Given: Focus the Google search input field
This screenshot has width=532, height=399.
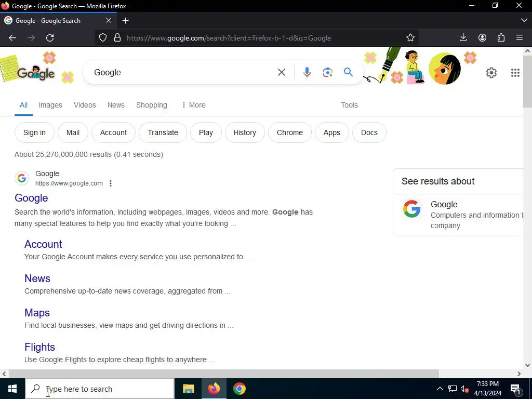Looking at the screenshot, I should (183, 72).
